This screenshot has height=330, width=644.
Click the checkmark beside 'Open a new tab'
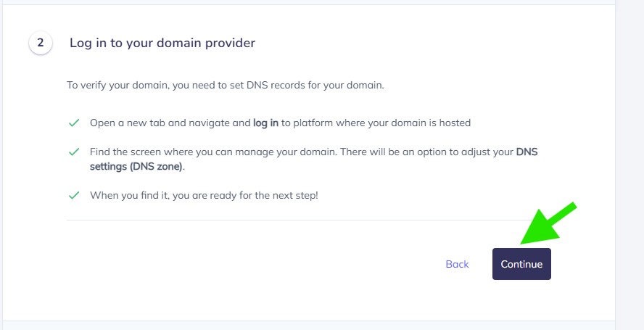point(73,123)
